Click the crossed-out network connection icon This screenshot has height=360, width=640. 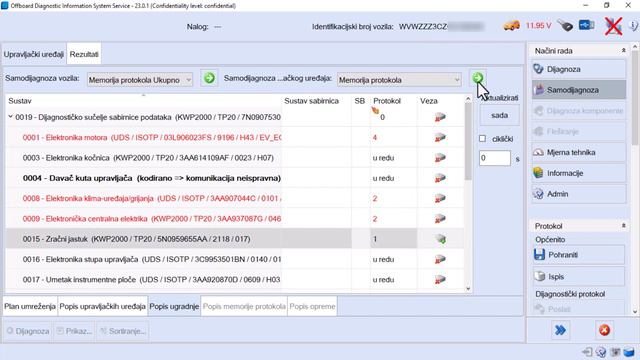coord(613,26)
